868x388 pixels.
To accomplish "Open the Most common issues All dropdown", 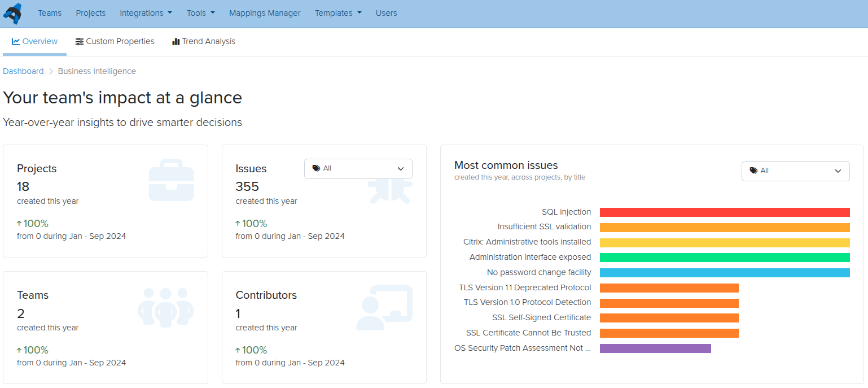I will (x=795, y=171).
